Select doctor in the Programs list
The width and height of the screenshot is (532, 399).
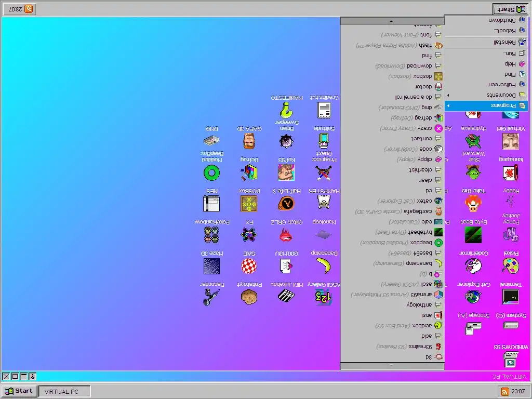392,87
